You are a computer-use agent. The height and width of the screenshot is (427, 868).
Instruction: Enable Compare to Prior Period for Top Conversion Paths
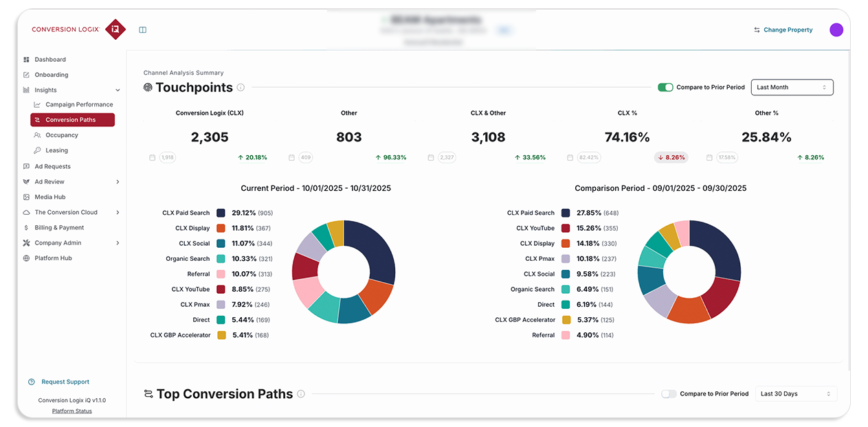click(668, 394)
